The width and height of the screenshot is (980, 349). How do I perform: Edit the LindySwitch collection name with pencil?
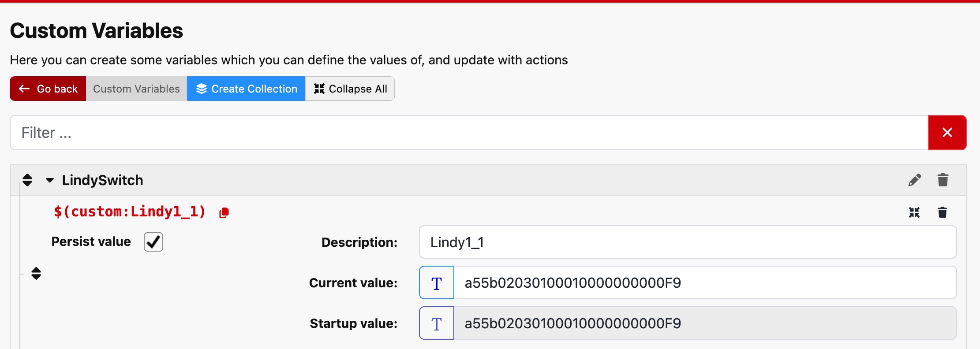[x=914, y=180]
